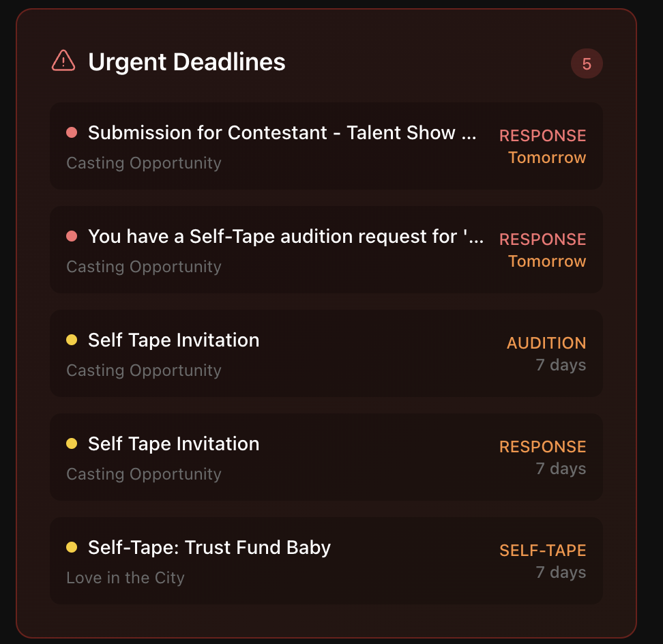This screenshot has height=644, width=663.
Task: Click Casting Opportunity under the Talent Show submission
Action: [x=144, y=163]
